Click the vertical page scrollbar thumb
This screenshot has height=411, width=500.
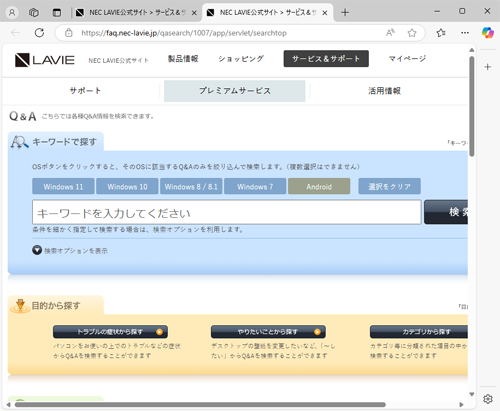(472, 106)
